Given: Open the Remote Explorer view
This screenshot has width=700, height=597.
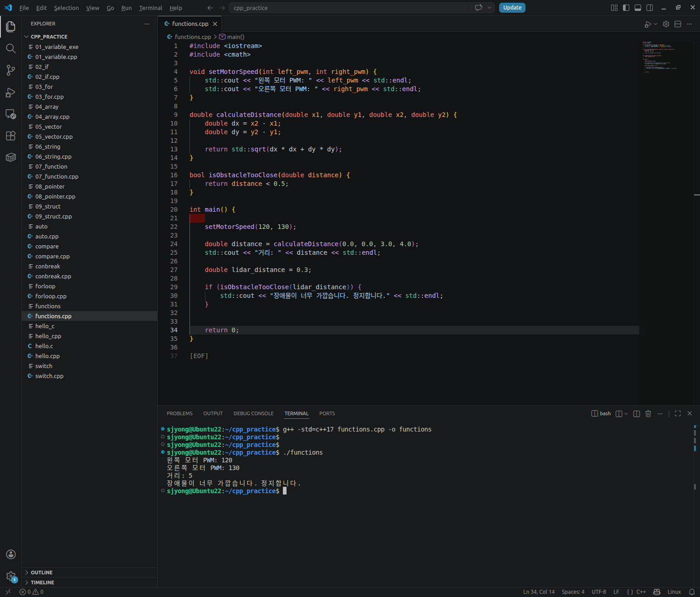Looking at the screenshot, I should (x=11, y=114).
